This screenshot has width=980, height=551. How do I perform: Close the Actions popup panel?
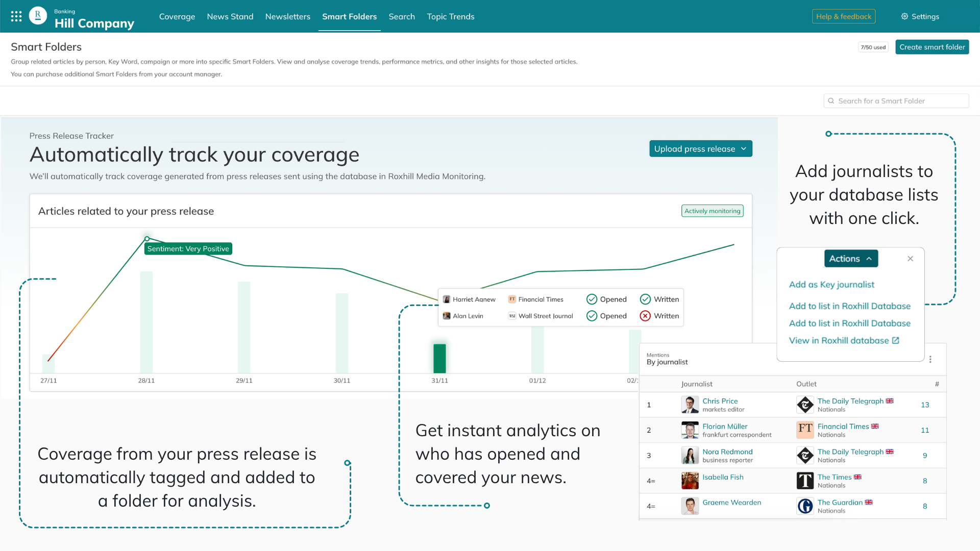(x=910, y=259)
